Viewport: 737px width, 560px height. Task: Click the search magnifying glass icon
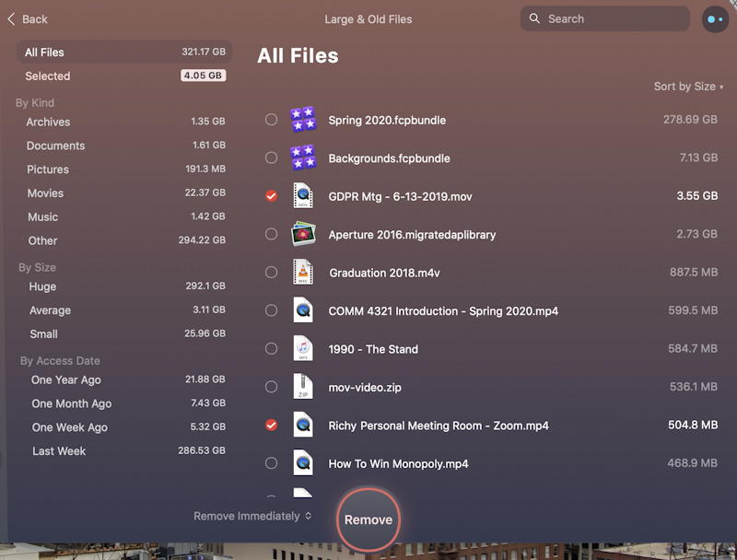pos(534,18)
